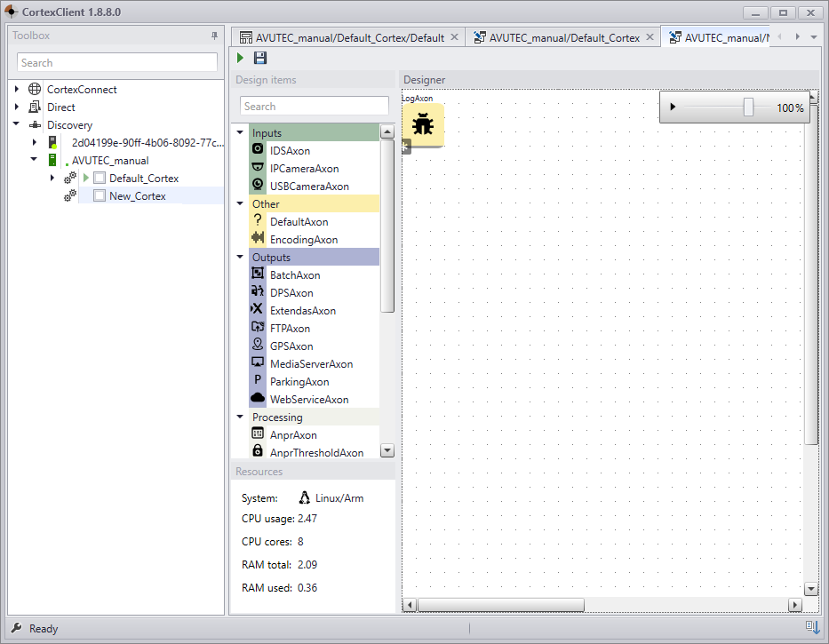This screenshot has width=829, height=644.
Task: Expand the 2d04199e device node
Action: (x=35, y=142)
